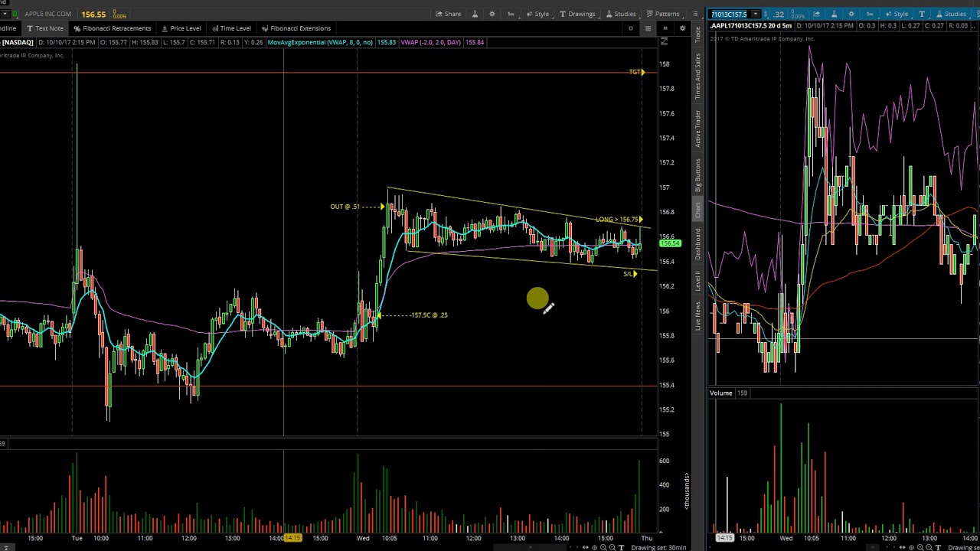This screenshot has width=980, height=551.
Task: Open the Active Trader sidebar tab
Action: [698, 129]
